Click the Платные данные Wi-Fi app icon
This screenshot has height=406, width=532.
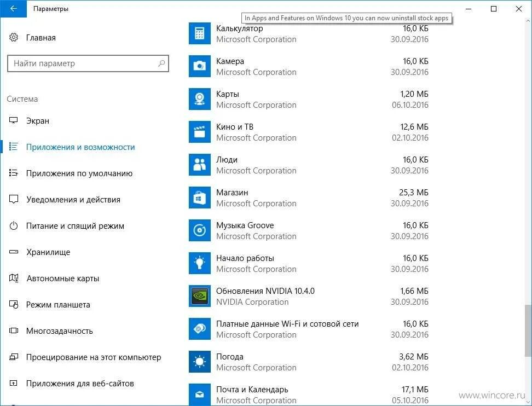pos(199,329)
